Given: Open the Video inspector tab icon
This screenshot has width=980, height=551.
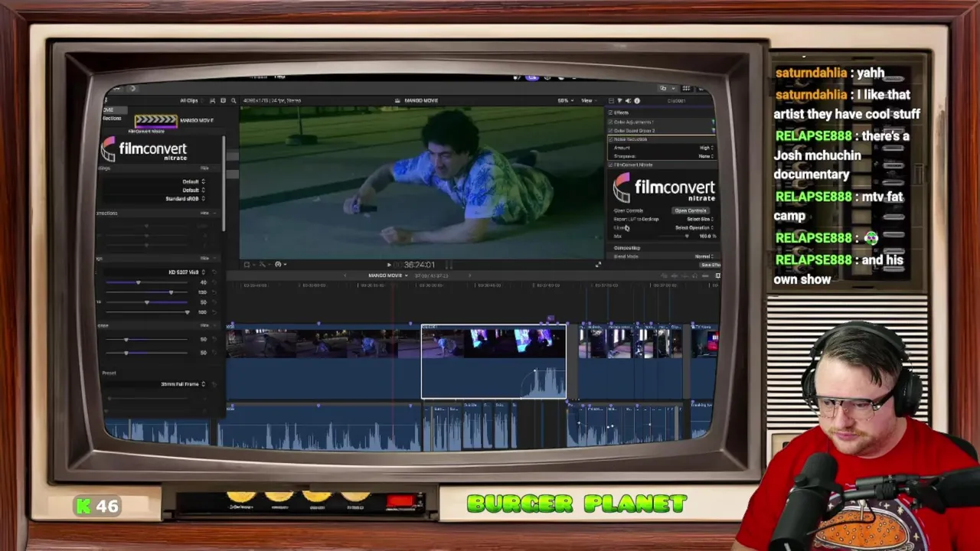Looking at the screenshot, I should pos(611,100).
